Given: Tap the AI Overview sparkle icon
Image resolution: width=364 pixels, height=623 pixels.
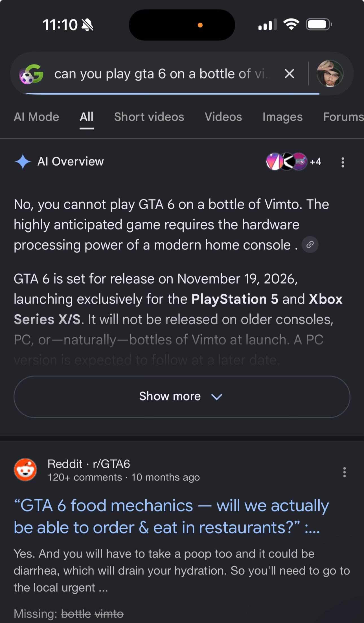Looking at the screenshot, I should click(23, 162).
